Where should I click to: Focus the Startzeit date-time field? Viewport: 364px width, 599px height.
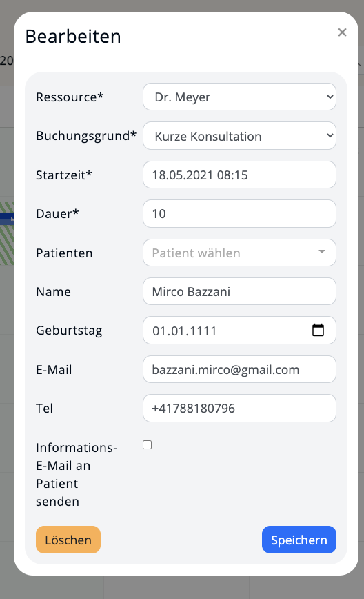coord(240,175)
